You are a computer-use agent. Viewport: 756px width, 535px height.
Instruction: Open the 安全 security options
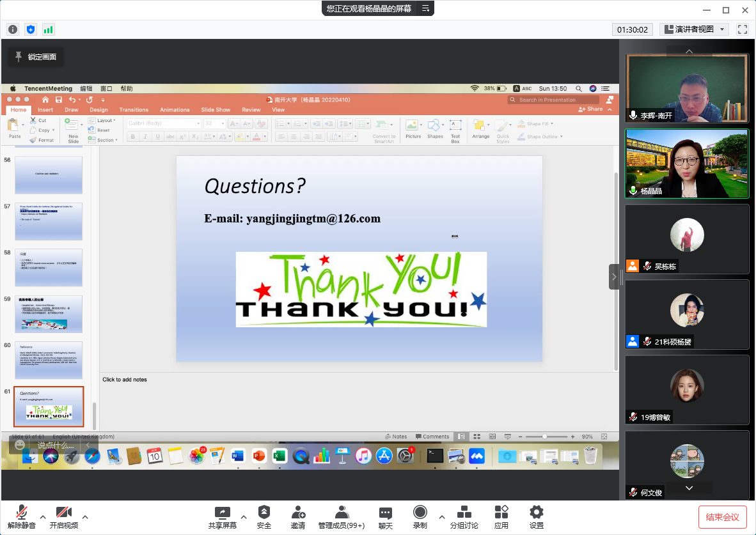[x=264, y=517]
